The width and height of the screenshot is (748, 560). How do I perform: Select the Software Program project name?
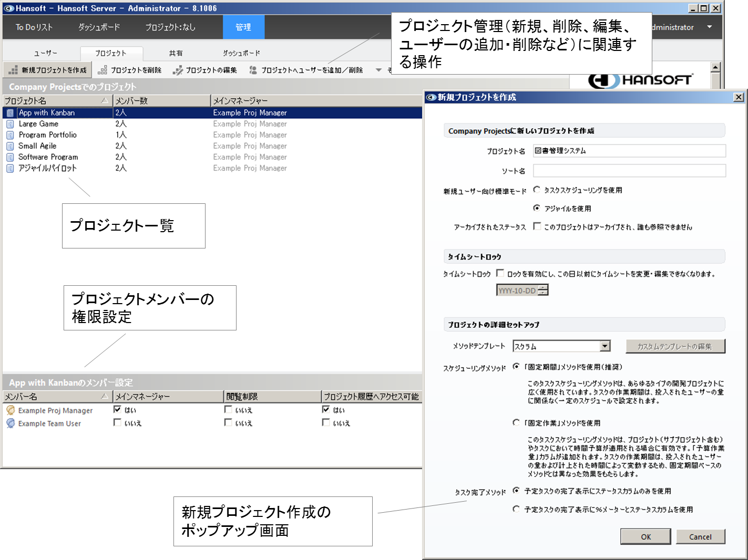coord(48,157)
